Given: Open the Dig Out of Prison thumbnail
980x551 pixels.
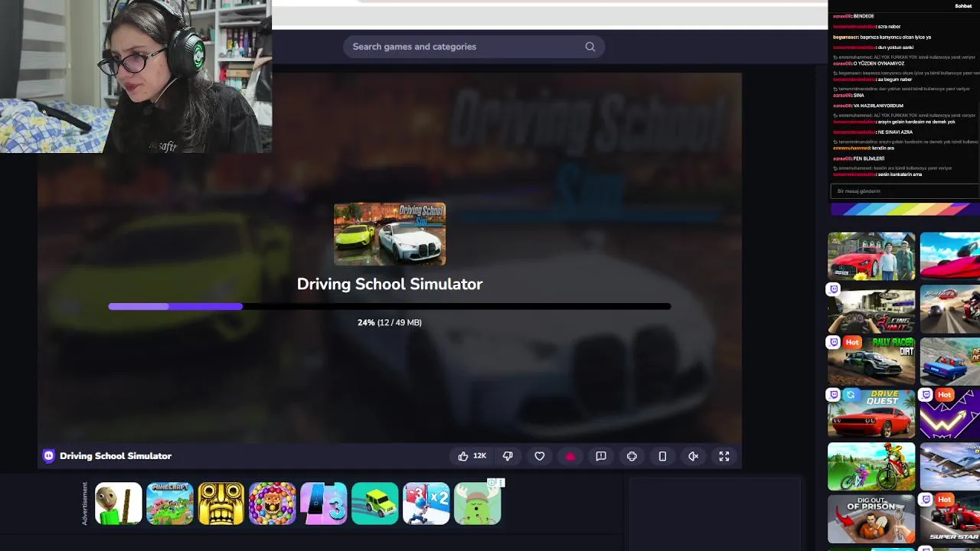Looking at the screenshot, I should [871, 519].
